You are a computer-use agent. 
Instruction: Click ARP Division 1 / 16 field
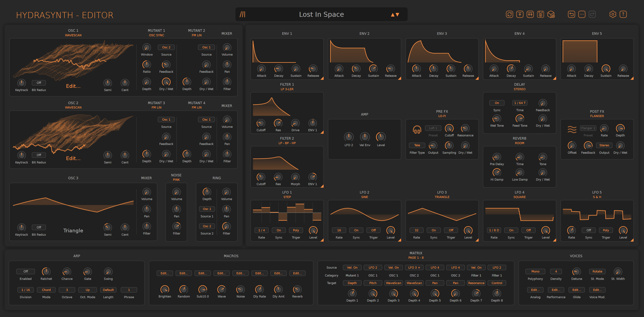(x=26, y=290)
